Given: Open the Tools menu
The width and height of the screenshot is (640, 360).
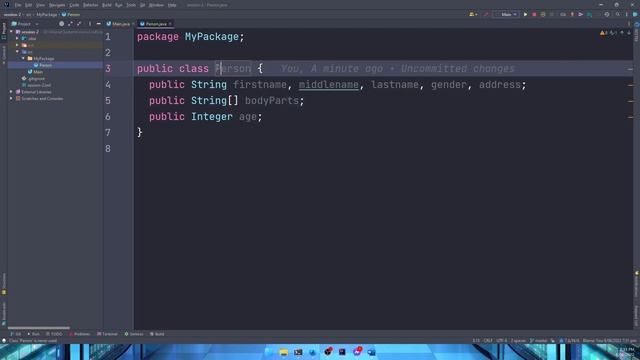Looking at the screenshot, I should tap(131, 5).
